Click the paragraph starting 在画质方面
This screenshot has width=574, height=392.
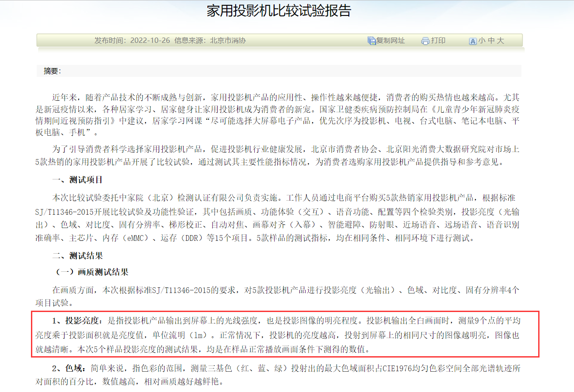[278, 297]
